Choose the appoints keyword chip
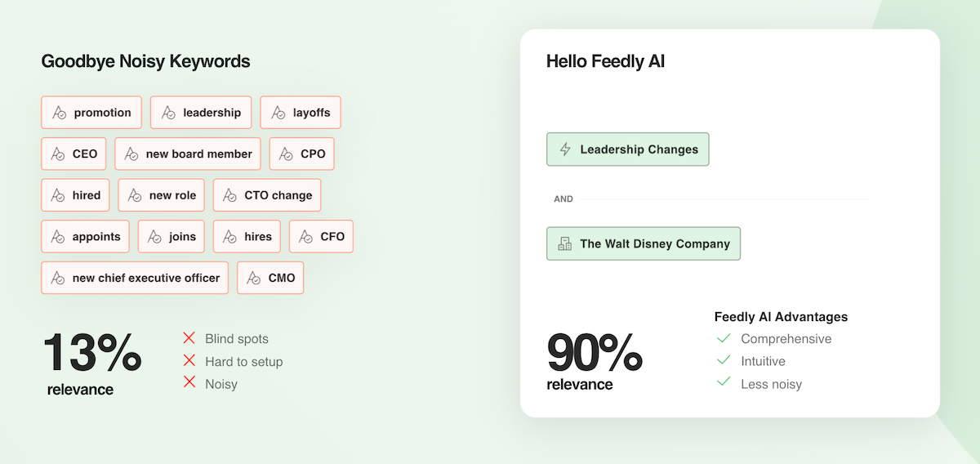 [86, 236]
